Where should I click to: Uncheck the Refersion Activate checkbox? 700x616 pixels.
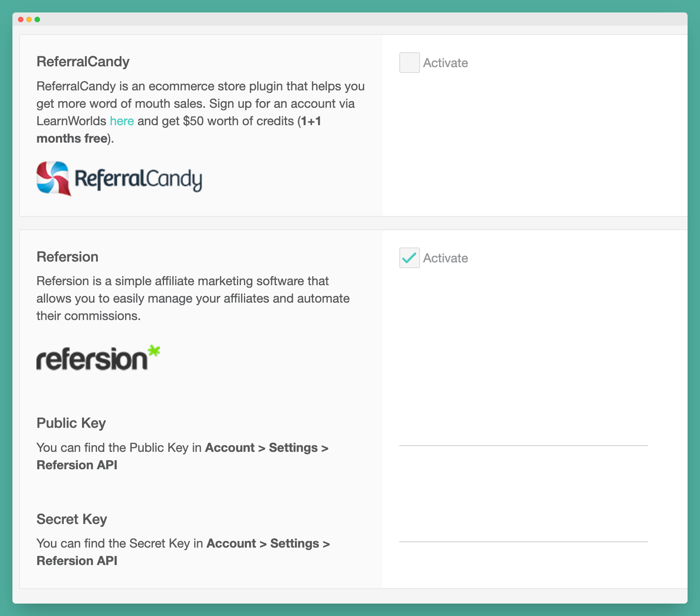point(409,258)
